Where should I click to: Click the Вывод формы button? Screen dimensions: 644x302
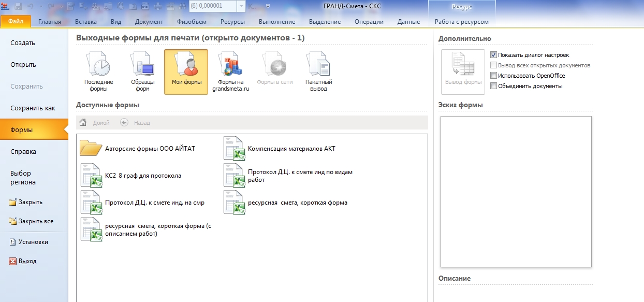(463, 71)
